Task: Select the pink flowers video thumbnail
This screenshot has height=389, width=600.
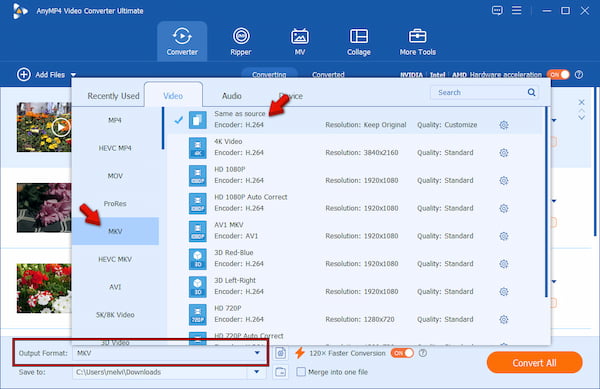Action: pos(44,208)
